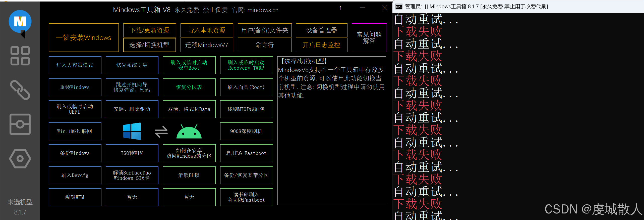Image resolution: width=644 pixels, height=220 pixels.
Task: Click 9008深度刷机 button
Action: (246, 131)
